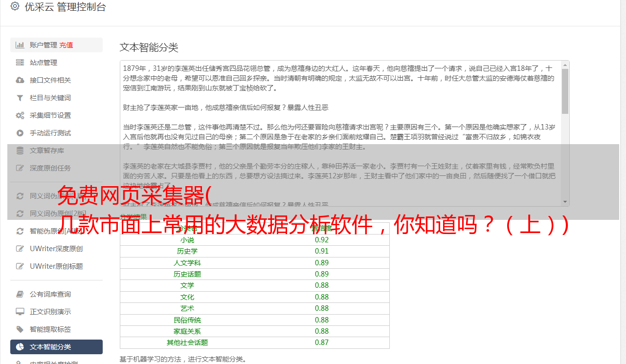
Task: Click the 历史话题 category cell
Action: tap(187, 274)
